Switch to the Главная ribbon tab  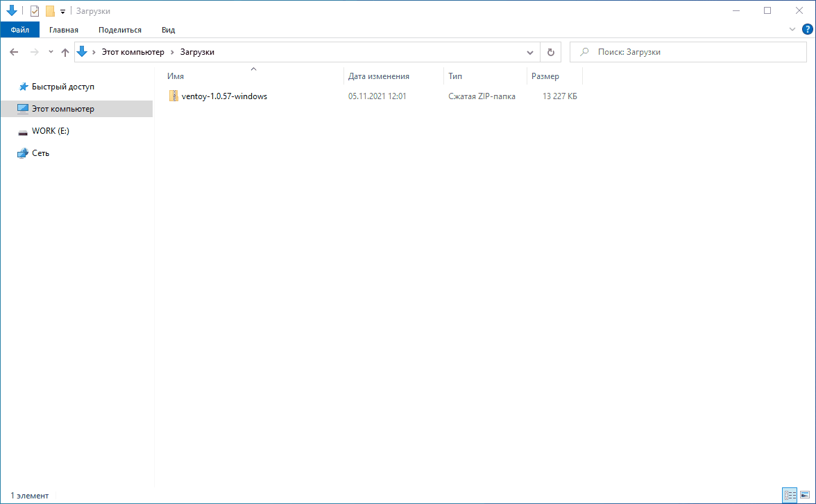pos(64,30)
